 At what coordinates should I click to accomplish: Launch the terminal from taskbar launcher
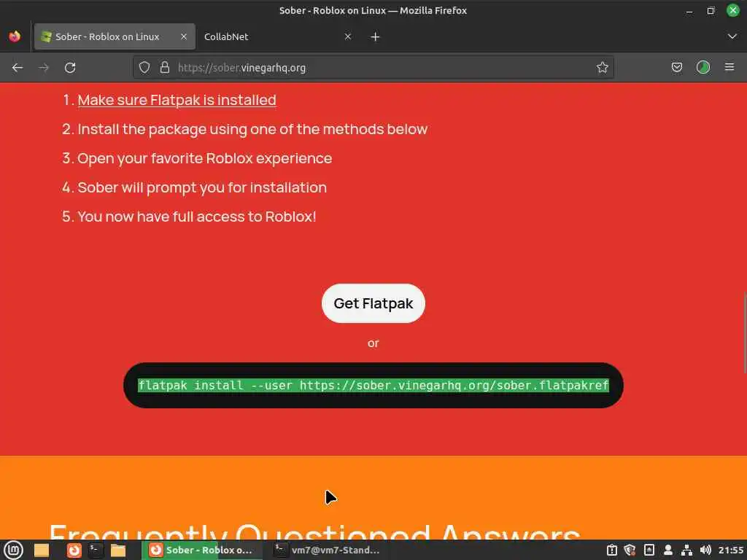(96, 551)
